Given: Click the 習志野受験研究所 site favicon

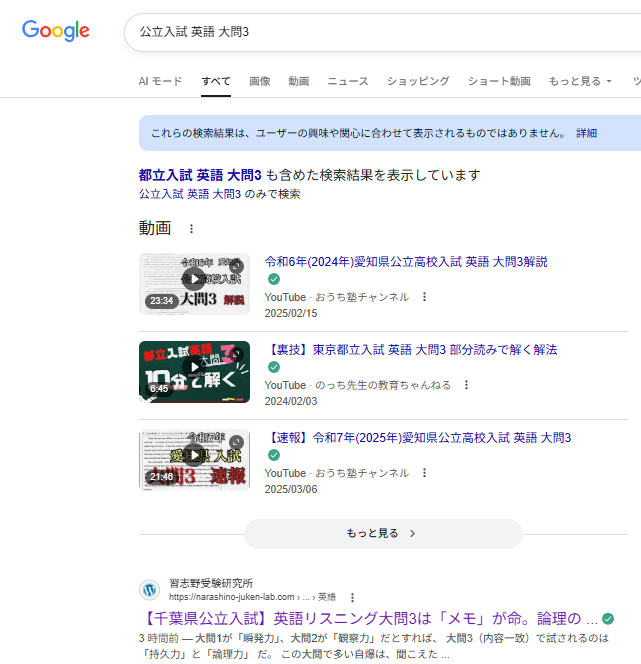Looking at the screenshot, I should point(150,589).
